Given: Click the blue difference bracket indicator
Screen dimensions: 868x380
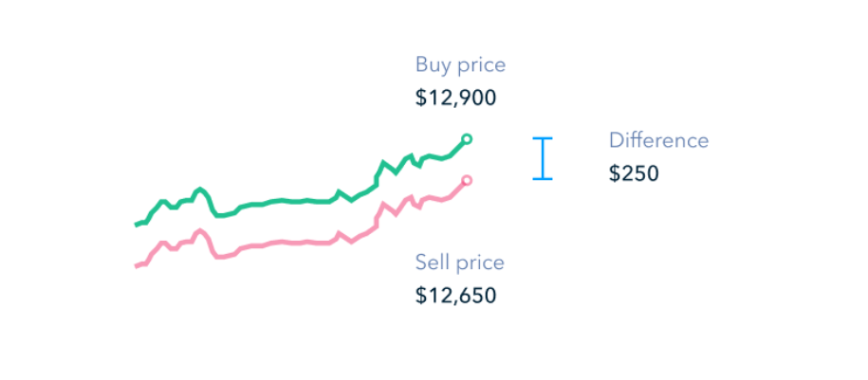Looking at the screenshot, I should (543, 159).
